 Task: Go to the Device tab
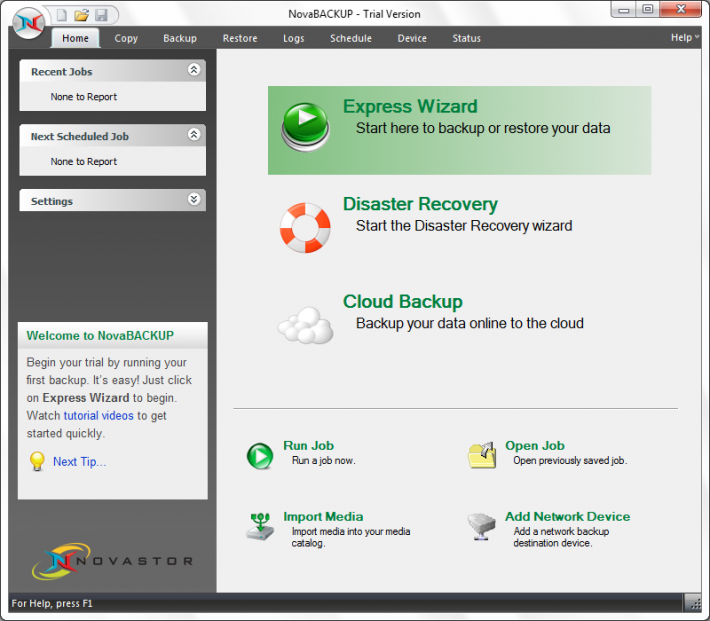point(412,39)
